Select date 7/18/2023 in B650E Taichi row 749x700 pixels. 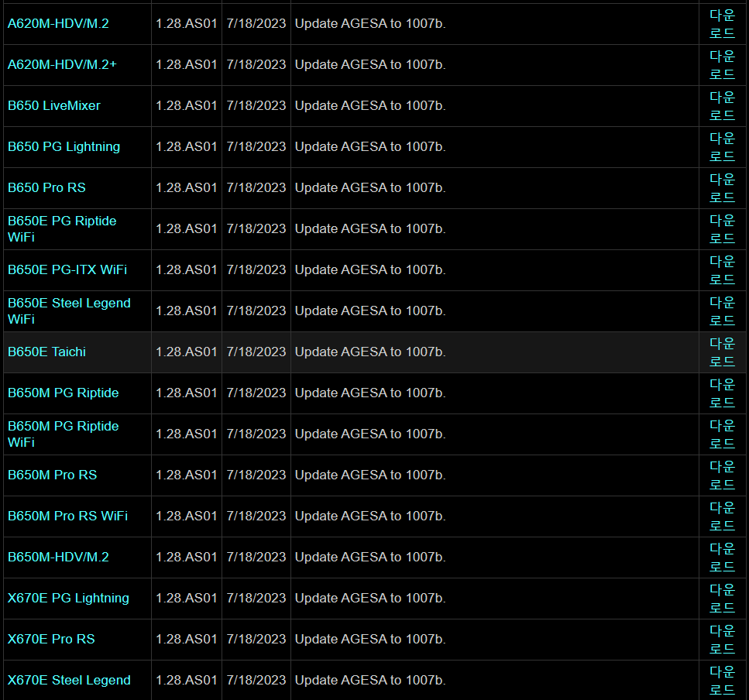[x=256, y=352]
